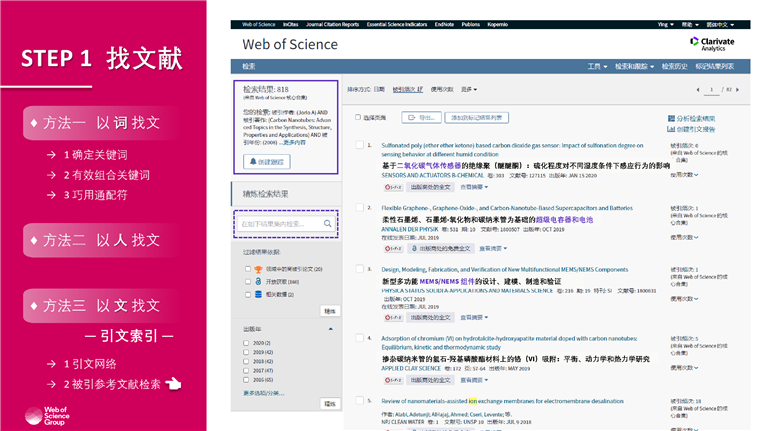Click the bell icon on create-alert button
The height and width of the screenshot is (431, 768).
click(x=253, y=162)
